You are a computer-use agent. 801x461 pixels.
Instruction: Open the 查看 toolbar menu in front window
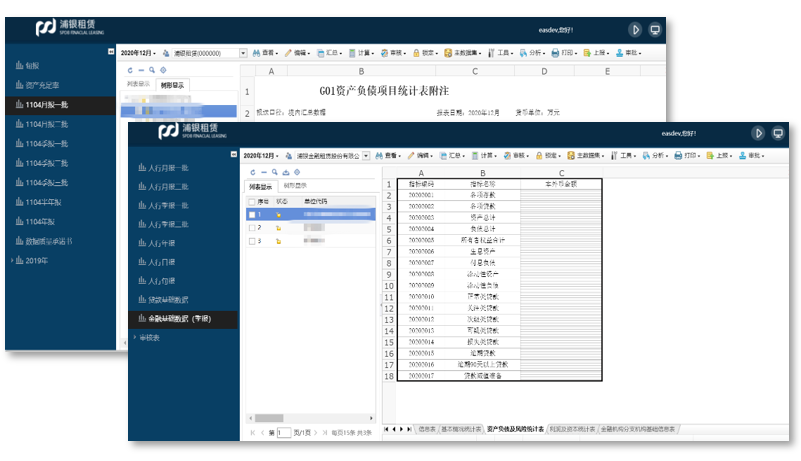[391, 156]
